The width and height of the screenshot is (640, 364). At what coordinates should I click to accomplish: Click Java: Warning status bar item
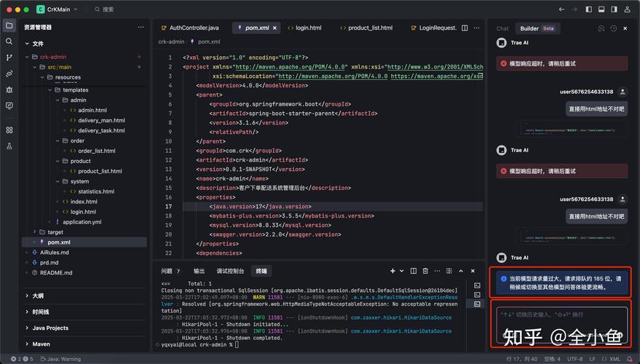pos(60,359)
